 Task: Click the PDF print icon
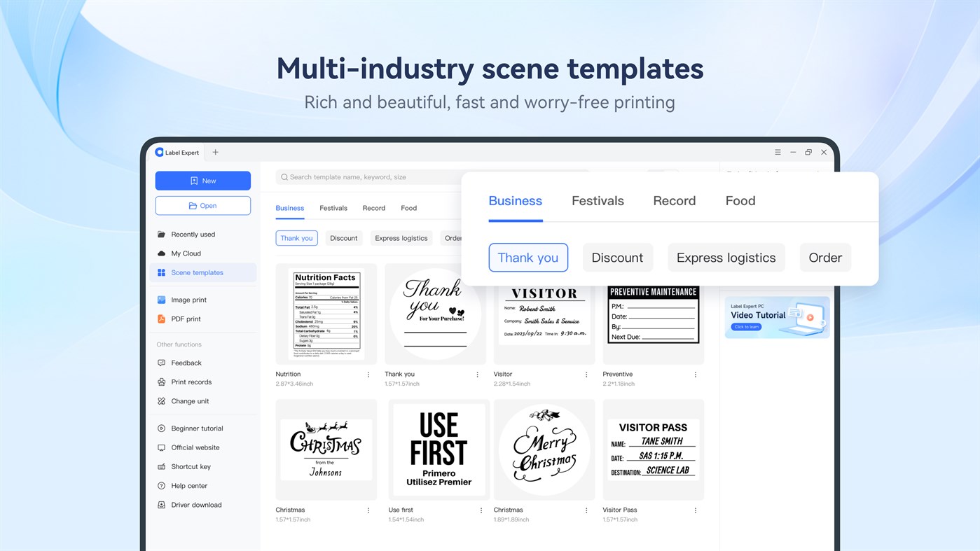click(x=162, y=319)
